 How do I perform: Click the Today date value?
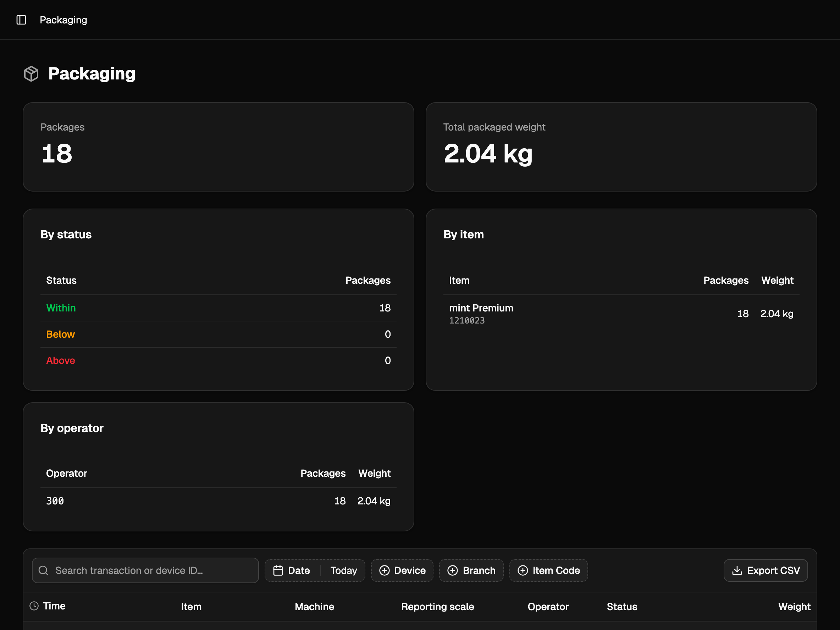[x=344, y=570]
